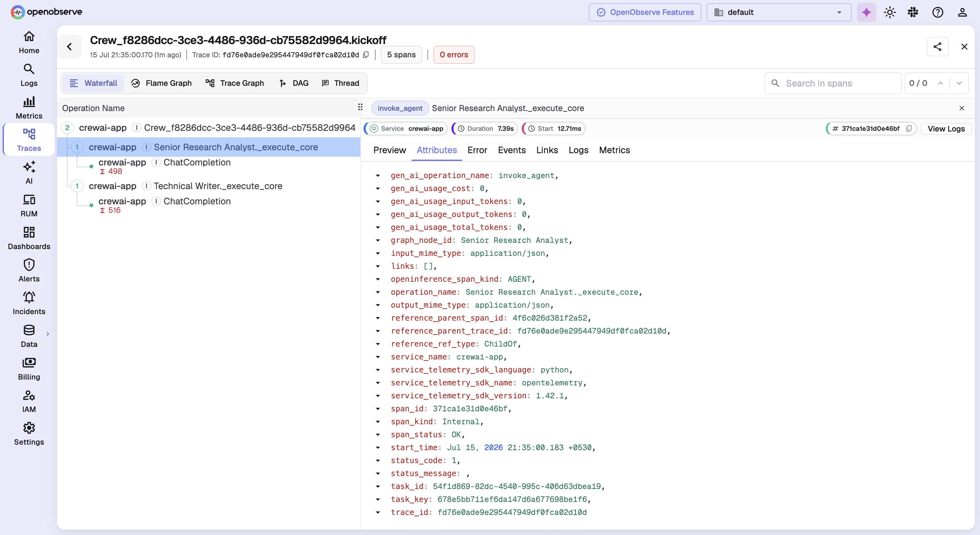Open the Traces sidebar page

pos(29,140)
